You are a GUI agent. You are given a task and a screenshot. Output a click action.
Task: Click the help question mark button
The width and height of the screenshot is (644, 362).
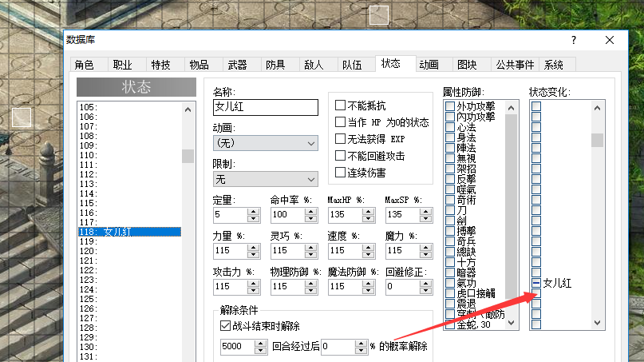(x=573, y=40)
